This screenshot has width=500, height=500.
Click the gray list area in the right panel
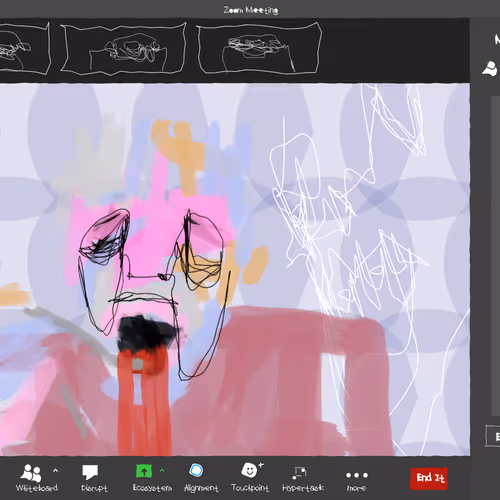[x=496, y=255]
